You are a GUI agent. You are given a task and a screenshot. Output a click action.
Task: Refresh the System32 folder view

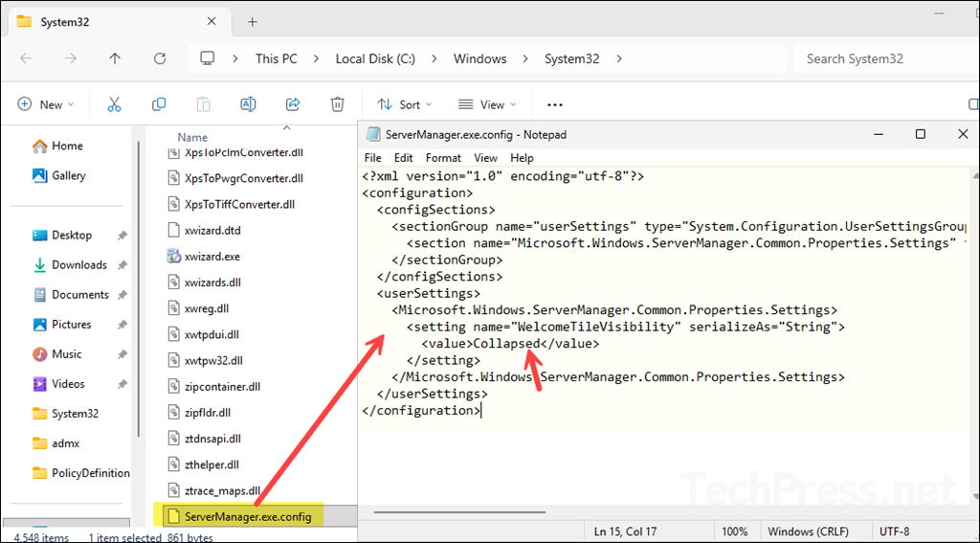[x=160, y=58]
